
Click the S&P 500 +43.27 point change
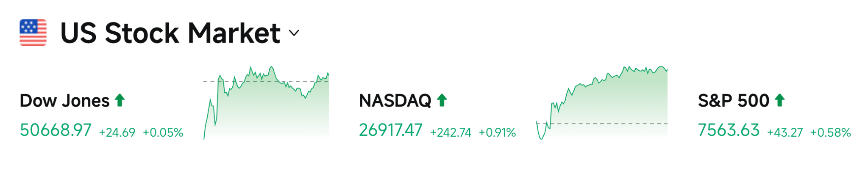pyautogui.click(x=785, y=132)
